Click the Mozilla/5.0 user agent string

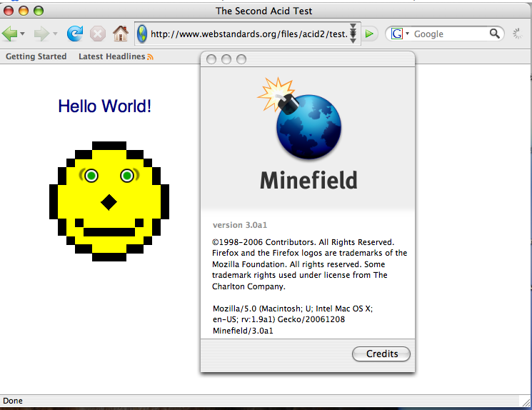(x=293, y=319)
